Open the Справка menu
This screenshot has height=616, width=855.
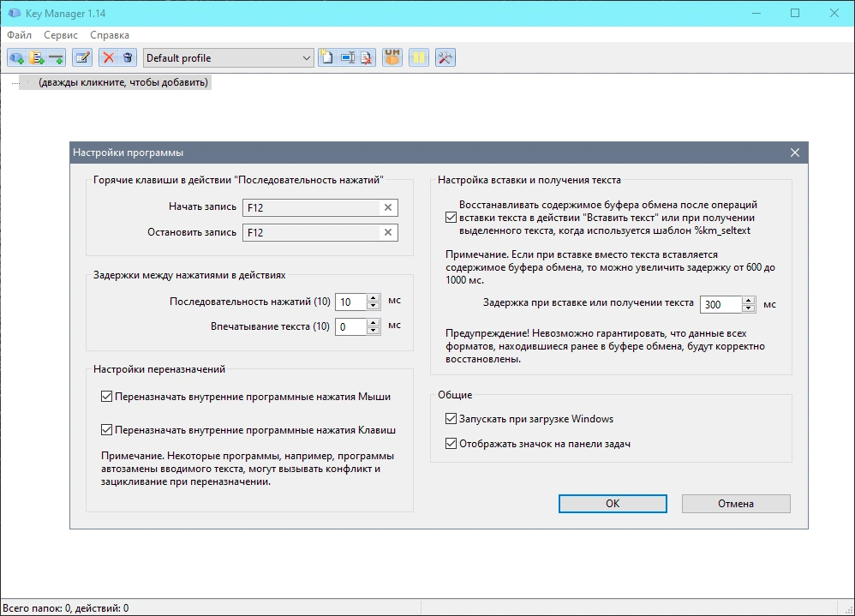(x=110, y=35)
